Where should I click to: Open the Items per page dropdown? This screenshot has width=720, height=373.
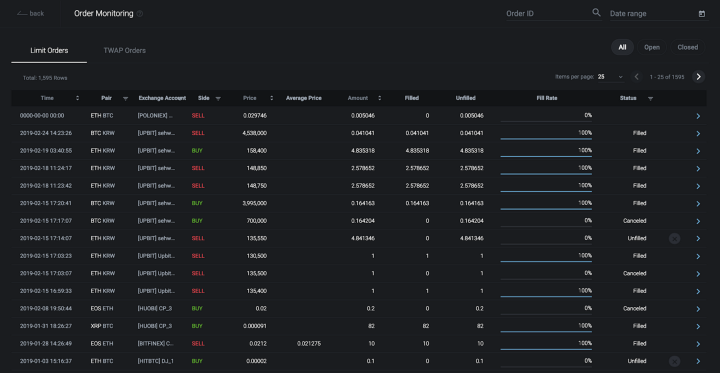tap(610, 77)
